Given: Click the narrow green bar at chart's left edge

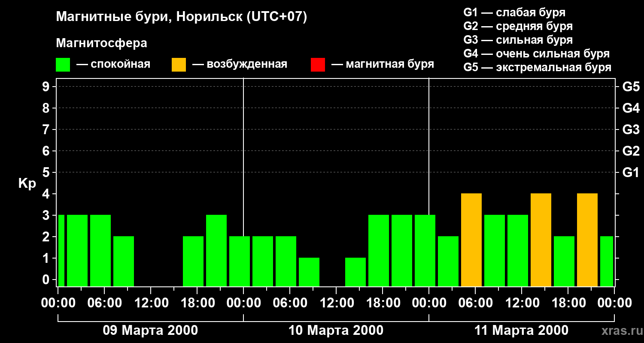Looking at the screenshot, I should coord(61,250).
